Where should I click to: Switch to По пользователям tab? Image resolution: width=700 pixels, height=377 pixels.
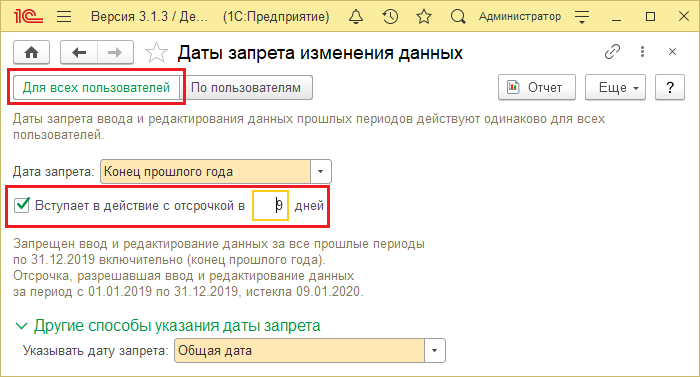(246, 88)
